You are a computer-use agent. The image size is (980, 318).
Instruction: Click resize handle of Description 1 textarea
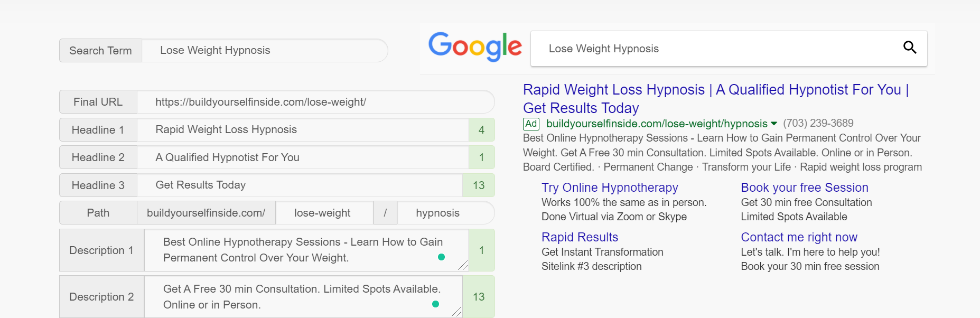pyautogui.click(x=463, y=265)
